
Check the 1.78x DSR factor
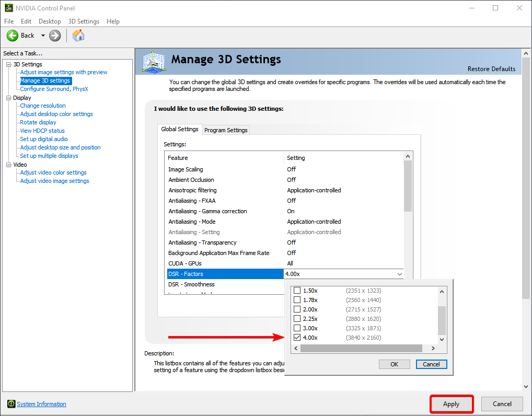coord(297,300)
